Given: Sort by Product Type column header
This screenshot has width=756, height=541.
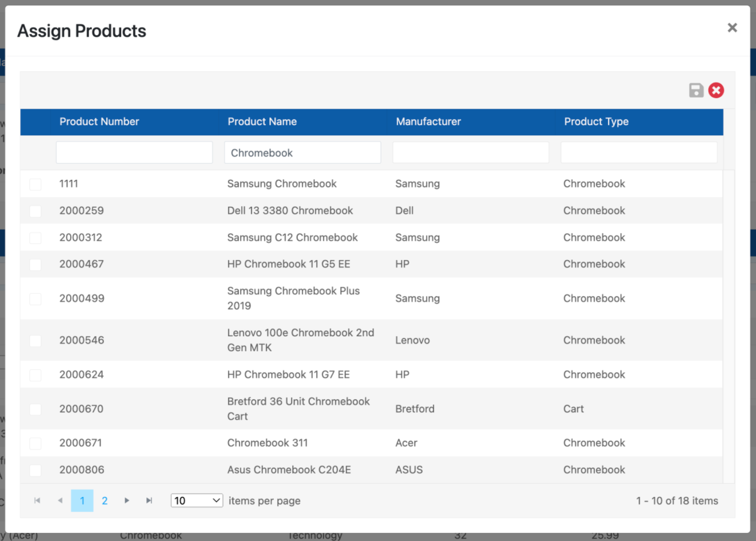Looking at the screenshot, I should tap(596, 122).
